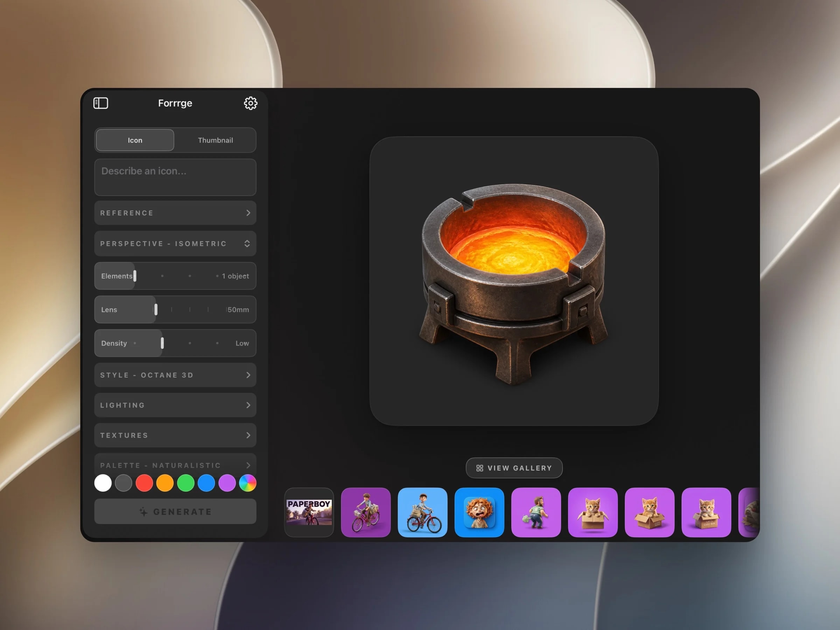
Task: Select the curly-haired face thumbnail
Action: click(x=479, y=512)
